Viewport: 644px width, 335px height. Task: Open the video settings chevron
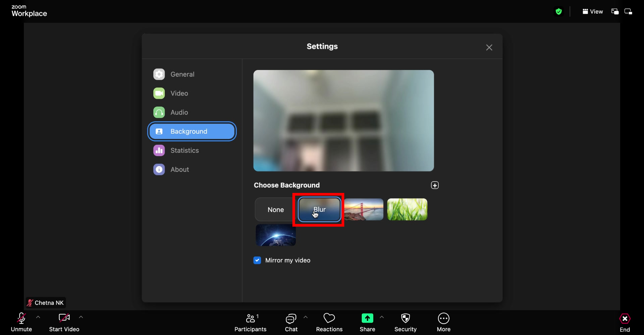pyautogui.click(x=81, y=317)
